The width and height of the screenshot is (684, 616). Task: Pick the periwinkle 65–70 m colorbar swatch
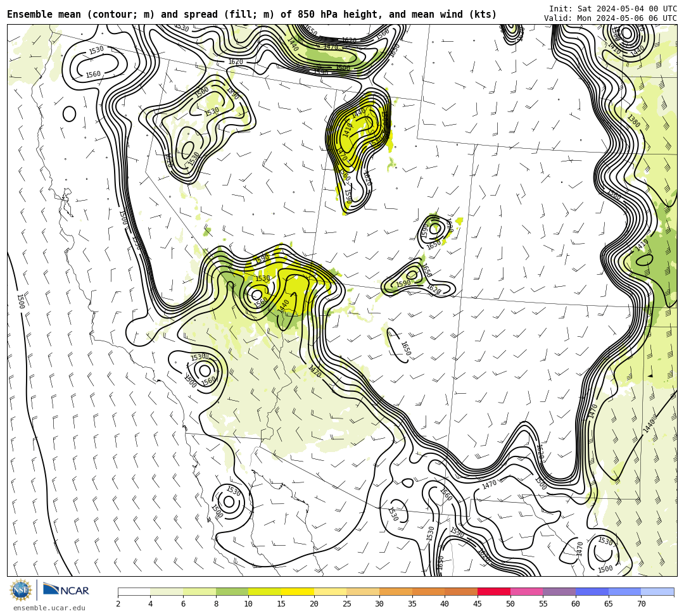(x=624, y=591)
